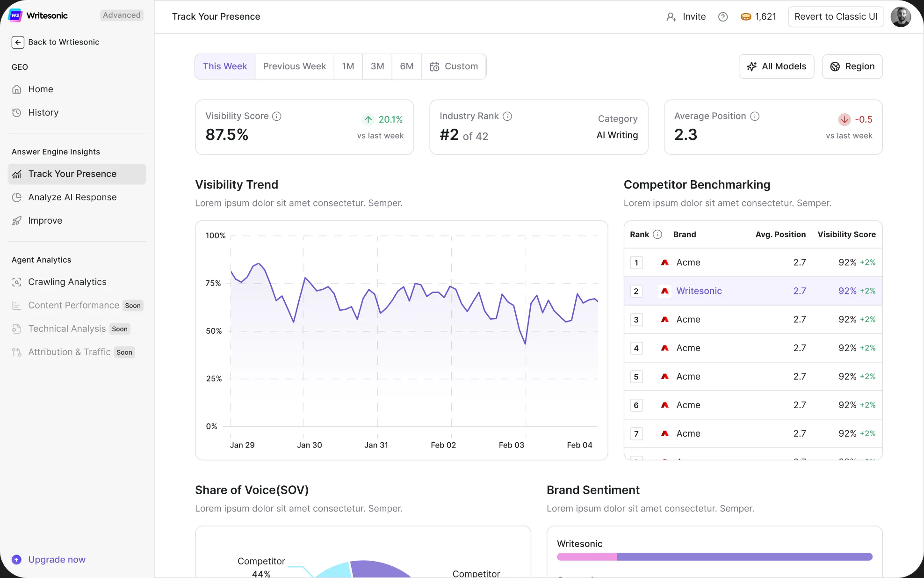Click the Home house icon in sidebar
Image resolution: width=924 pixels, height=578 pixels.
pos(17,89)
